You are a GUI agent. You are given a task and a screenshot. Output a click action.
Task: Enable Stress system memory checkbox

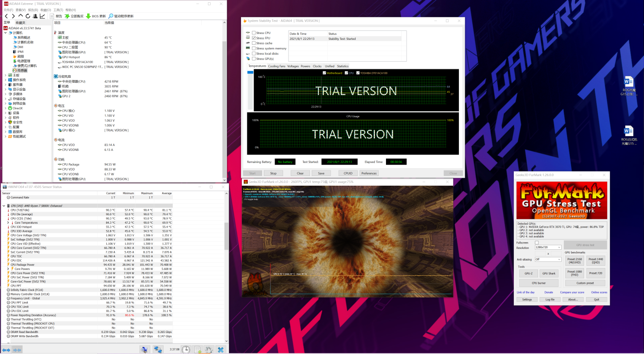[x=254, y=48]
